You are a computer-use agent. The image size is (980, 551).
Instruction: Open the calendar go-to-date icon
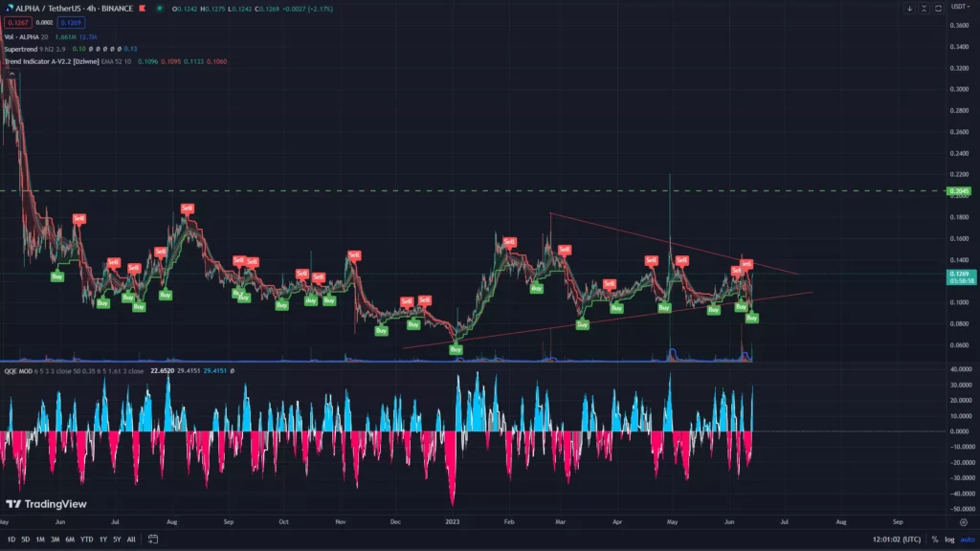[151, 539]
